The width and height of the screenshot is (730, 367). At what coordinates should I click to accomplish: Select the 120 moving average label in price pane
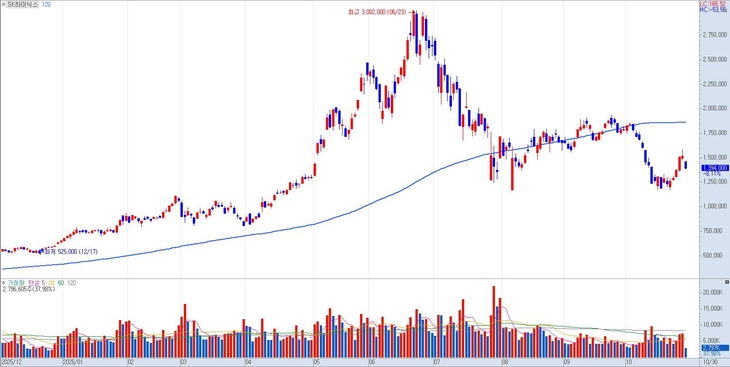46,4
